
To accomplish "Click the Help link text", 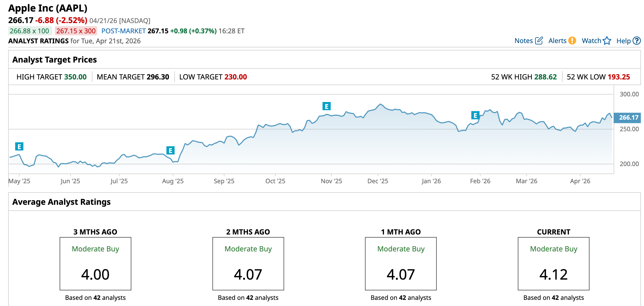I will (x=623, y=41).
